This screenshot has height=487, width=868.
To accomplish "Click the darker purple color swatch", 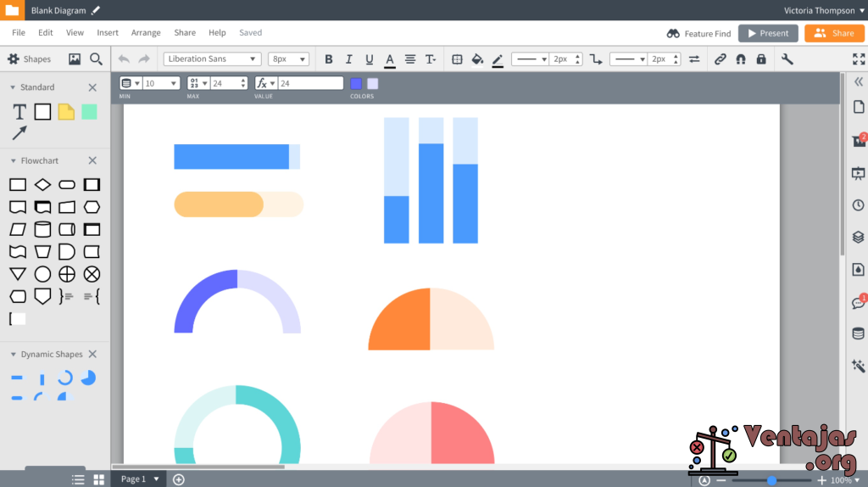I will pyautogui.click(x=356, y=84).
